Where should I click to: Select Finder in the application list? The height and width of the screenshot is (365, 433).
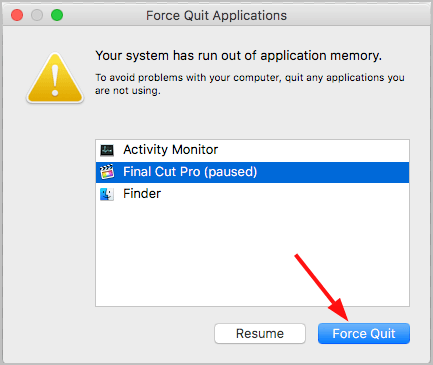pos(252,194)
